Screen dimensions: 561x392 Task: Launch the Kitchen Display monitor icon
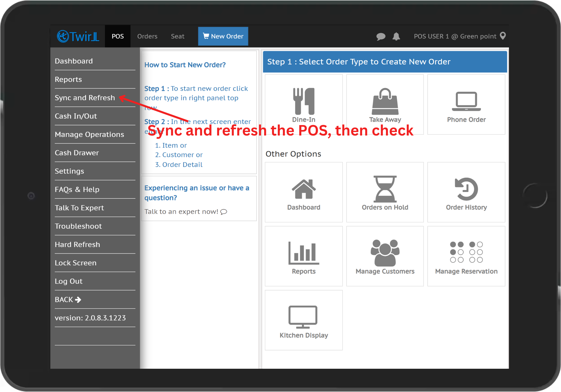click(303, 317)
